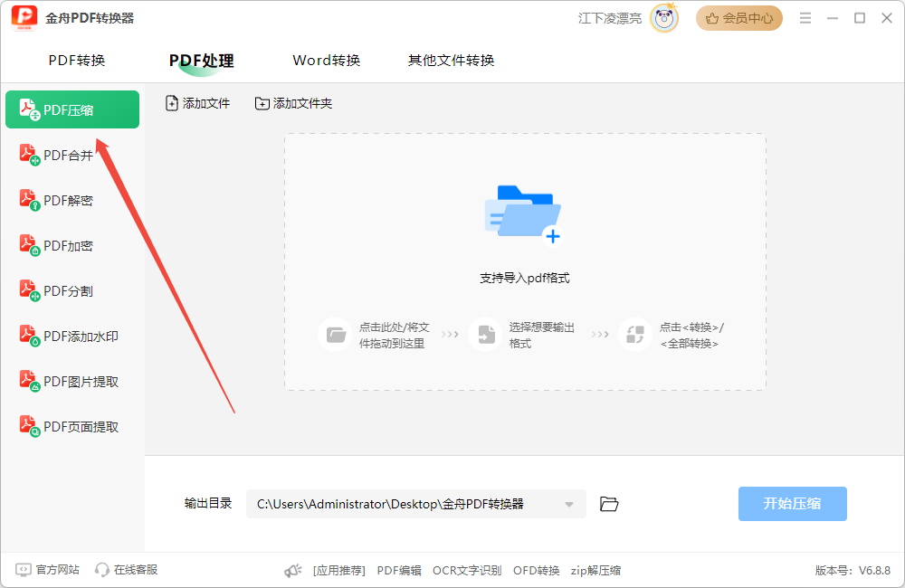Minimize the application window
Screen dimensions: 905x588
tap(833, 18)
